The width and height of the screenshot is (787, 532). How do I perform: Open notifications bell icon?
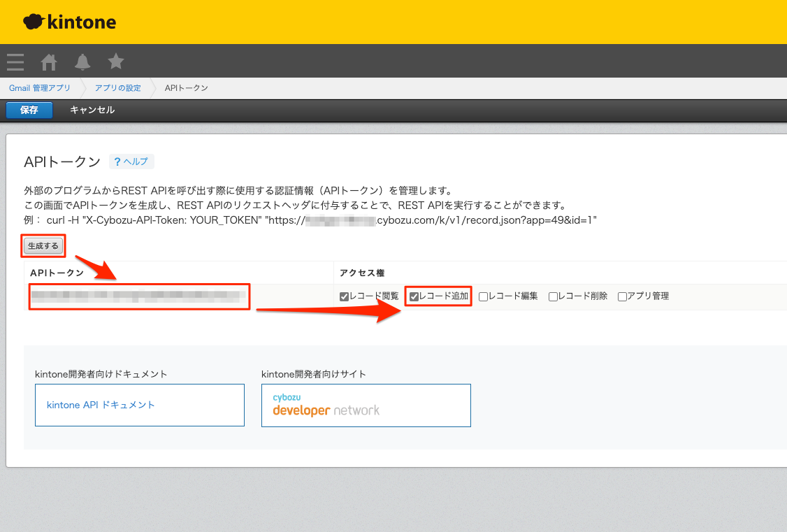click(x=82, y=62)
